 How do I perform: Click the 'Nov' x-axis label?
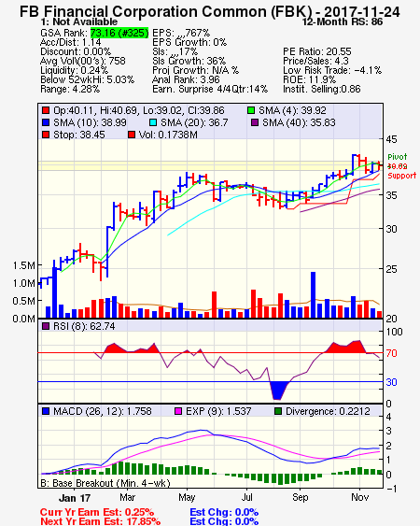[x=359, y=497]
